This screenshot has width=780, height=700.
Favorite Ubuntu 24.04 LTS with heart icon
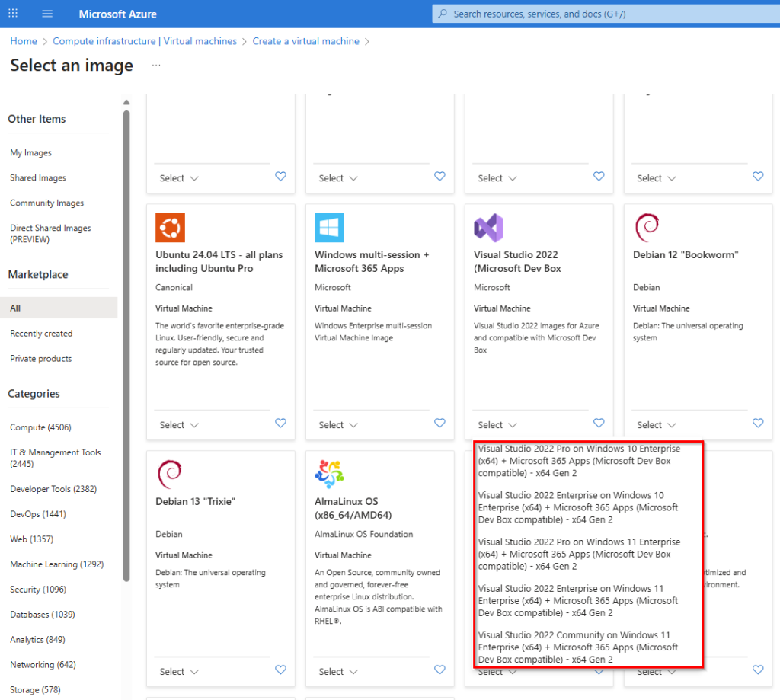coord(280,424)
